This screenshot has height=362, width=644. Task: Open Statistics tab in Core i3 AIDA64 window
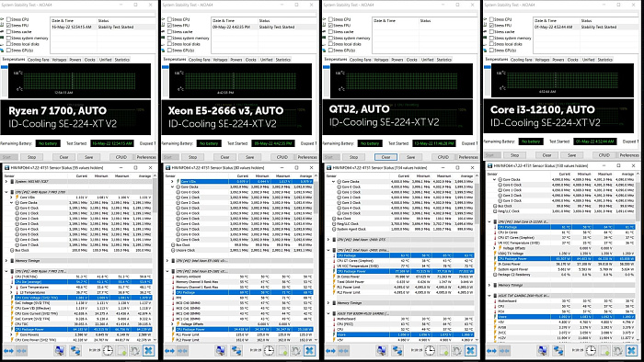tap(605, 60)
